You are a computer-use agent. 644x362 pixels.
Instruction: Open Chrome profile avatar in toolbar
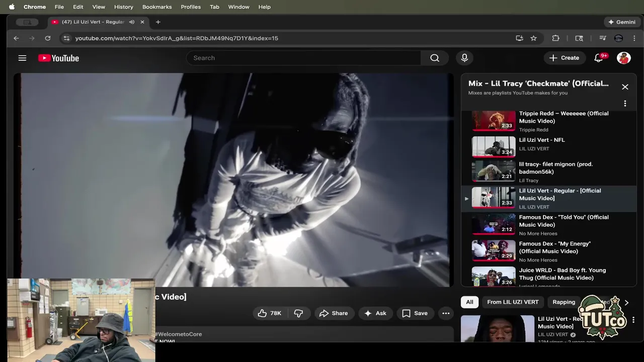point(619,38)
